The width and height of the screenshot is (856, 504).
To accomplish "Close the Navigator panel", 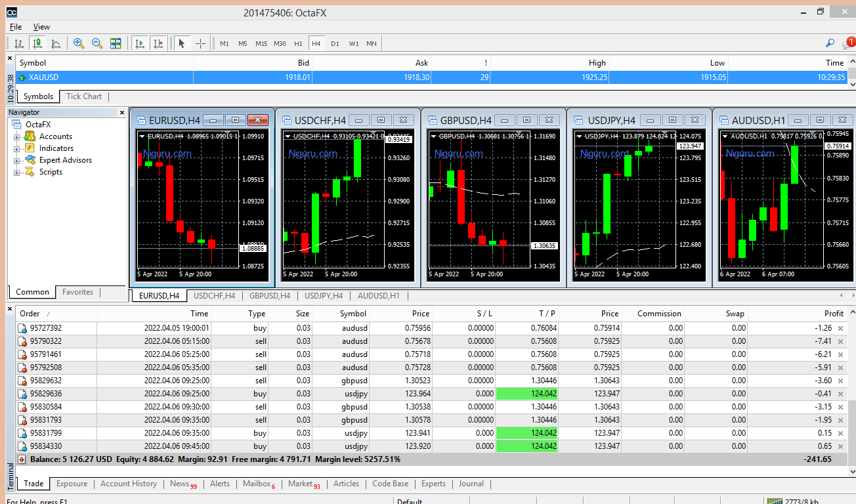I will [x=122, y=112].
